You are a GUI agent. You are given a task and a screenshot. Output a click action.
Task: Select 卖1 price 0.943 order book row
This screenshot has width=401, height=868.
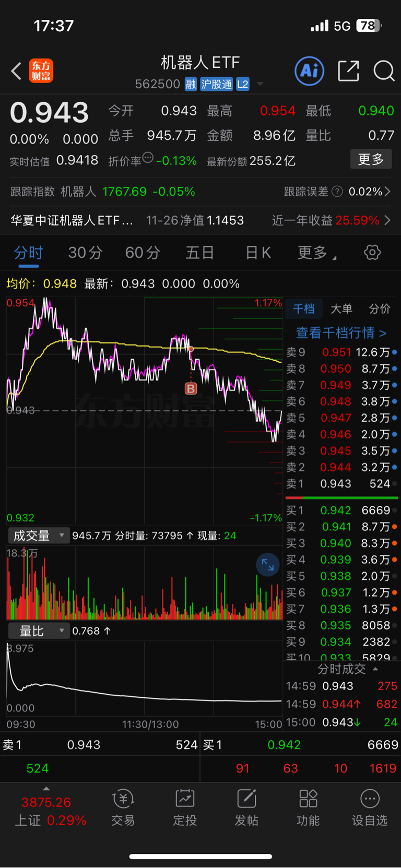coord(341,484)
